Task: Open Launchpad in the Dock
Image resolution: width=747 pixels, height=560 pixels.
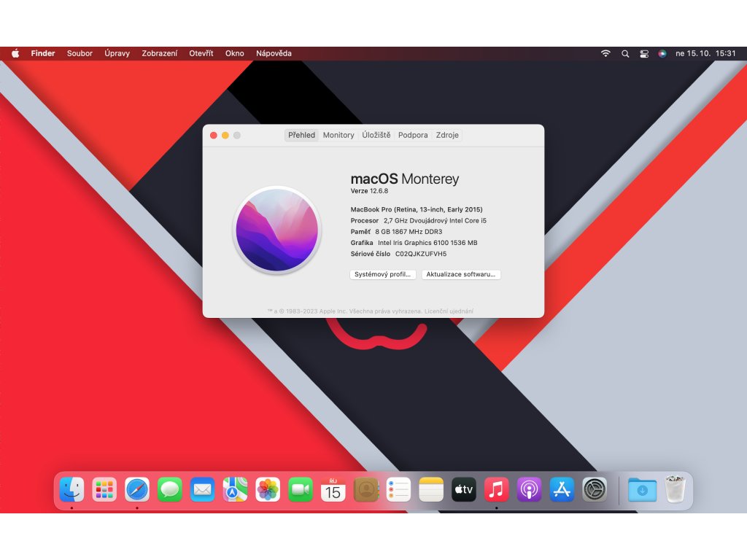Action: 104,489
